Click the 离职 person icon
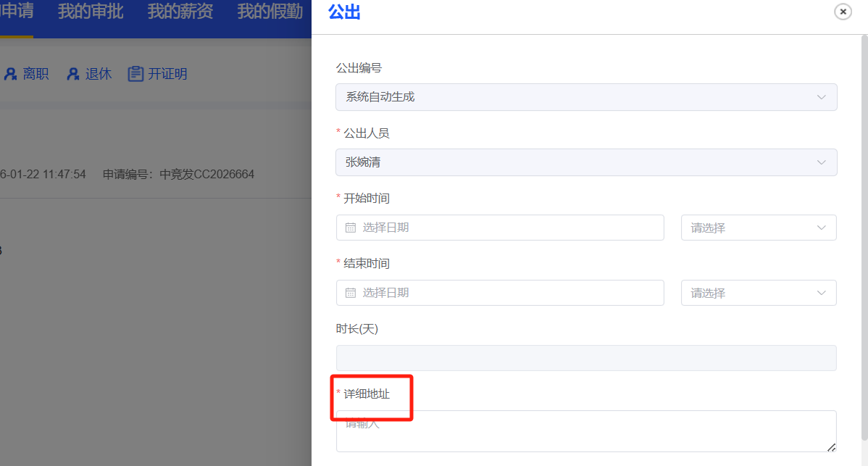Image resolution: width=868 pixels, height=466 pixels. point(11,74)
